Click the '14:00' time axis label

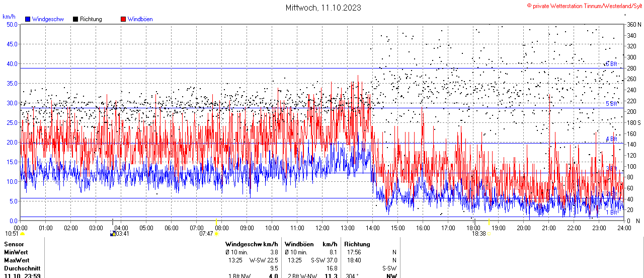372,228
